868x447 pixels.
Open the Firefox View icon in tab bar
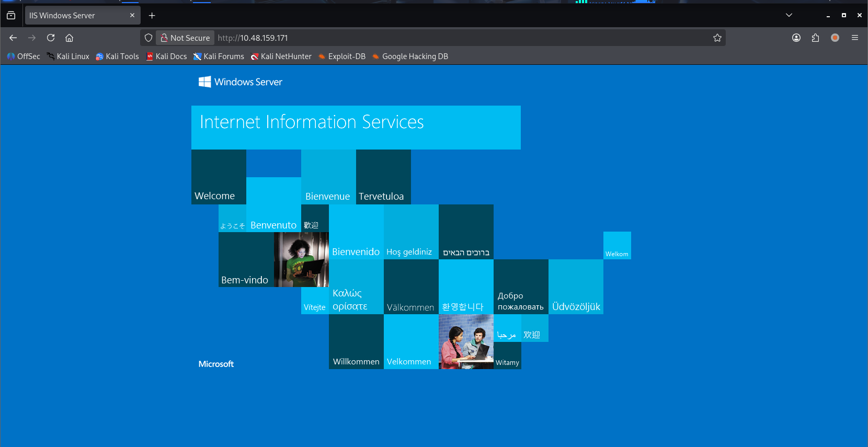[x=11, y=16]
